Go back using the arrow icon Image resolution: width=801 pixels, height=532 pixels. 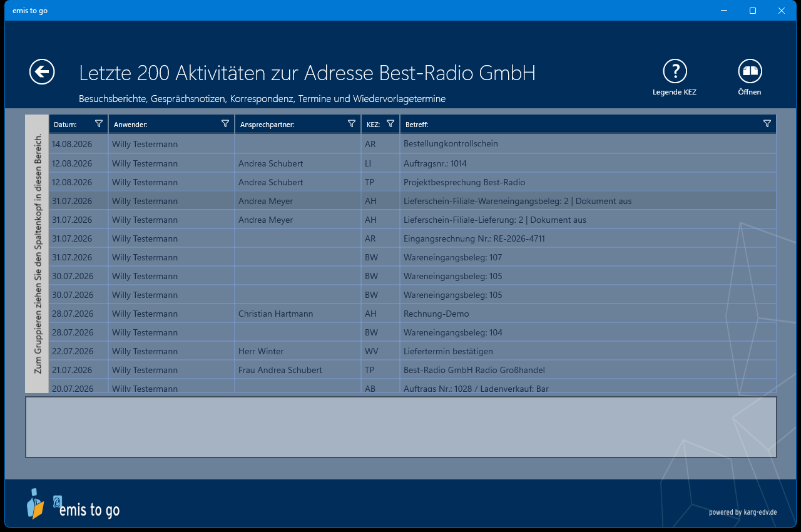click(x=42, y=72)
